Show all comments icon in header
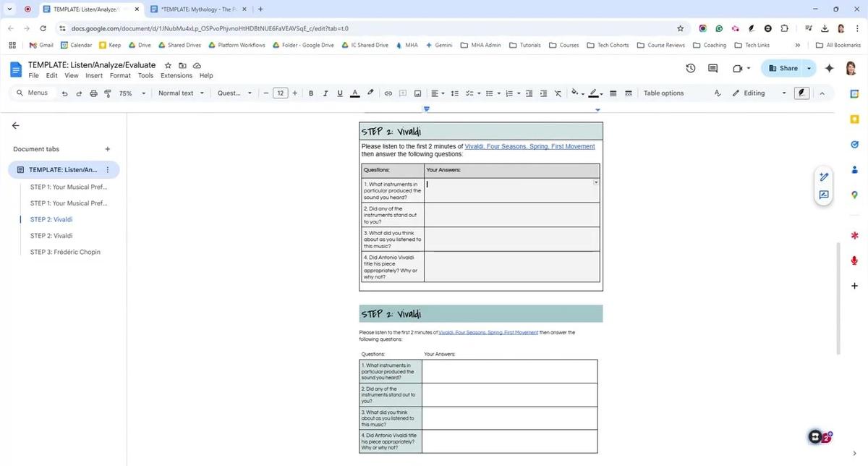868x466 pixels. point(712,68)
